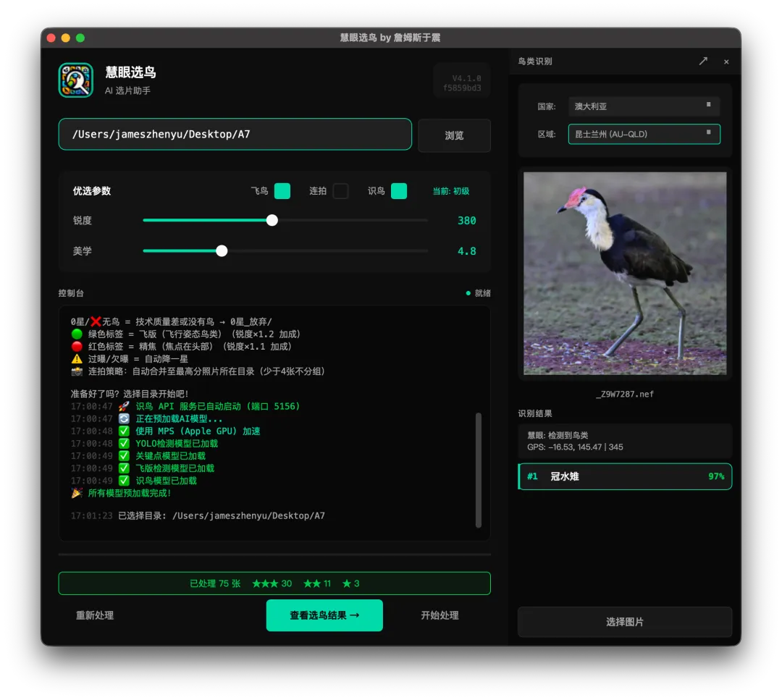Click the warning icon beside 过曝/欠曝
This screenshot has width=782, height=700.
point(77,359)
